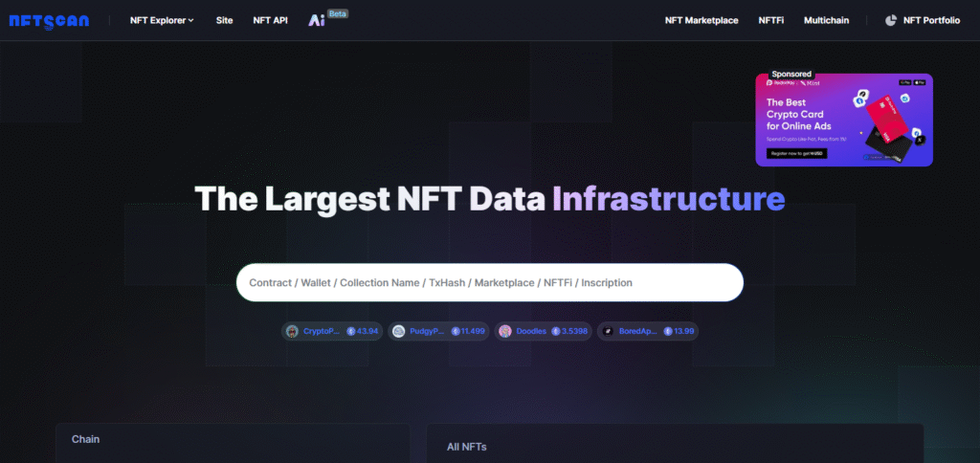Screen dimensions: 980x463
Task: Click the ETH icon beside 43.94
Action: [x=351, y=331]
